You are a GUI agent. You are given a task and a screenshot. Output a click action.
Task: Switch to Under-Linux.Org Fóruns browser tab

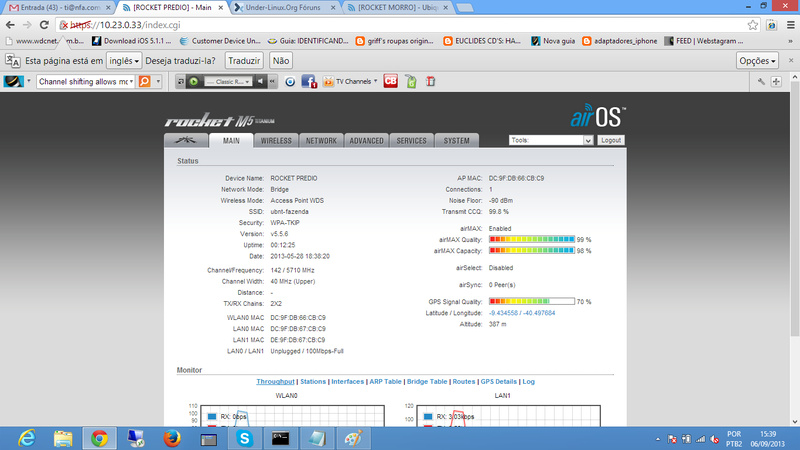(284, 8)
